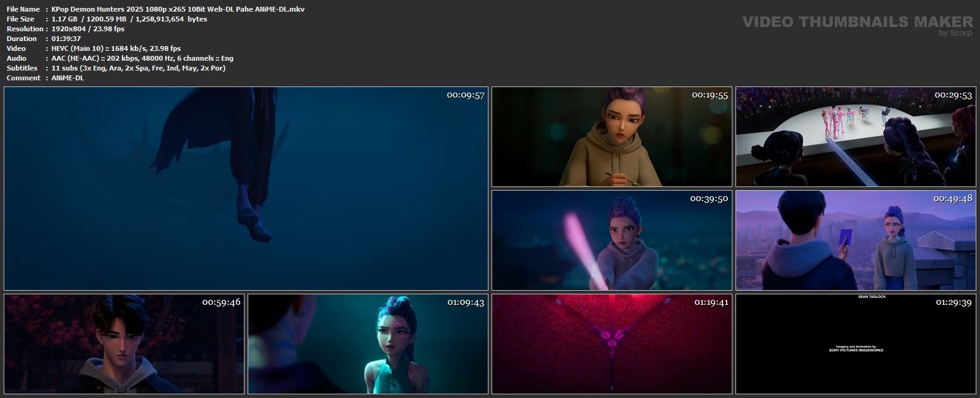Click the audio info AAC (HE-AAC) line

click(142, 58)
